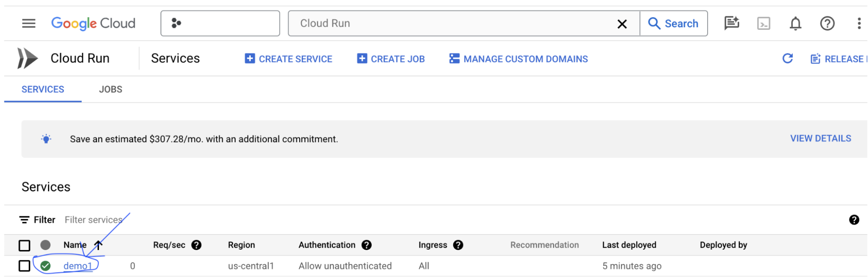Select the Services tab

coord(43,89)
